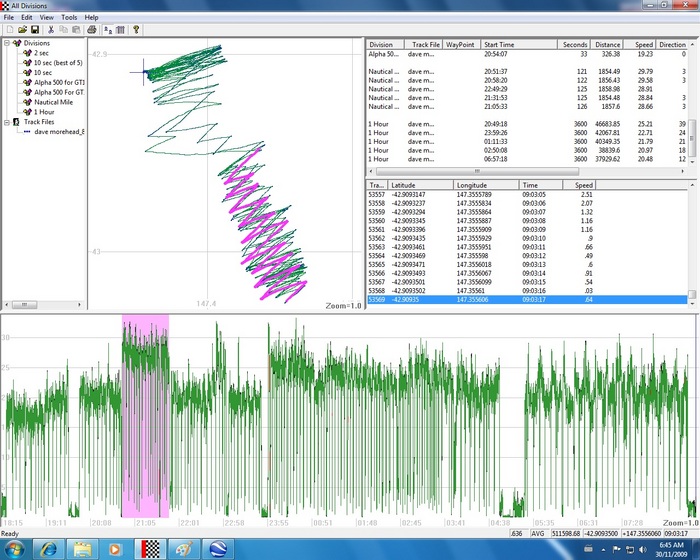Click the results table scroll right arrow

point(683,171)
